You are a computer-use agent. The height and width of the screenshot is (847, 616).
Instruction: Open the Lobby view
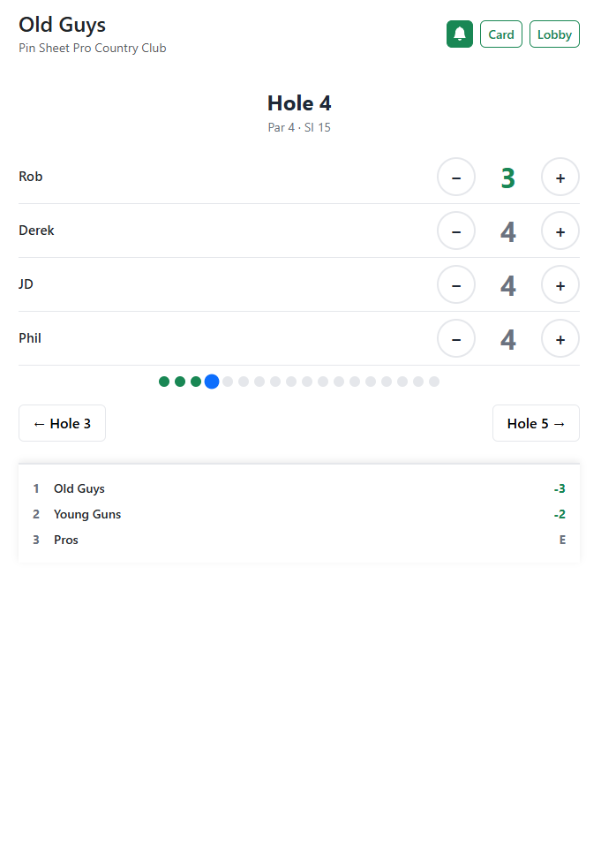coord(554,34)
